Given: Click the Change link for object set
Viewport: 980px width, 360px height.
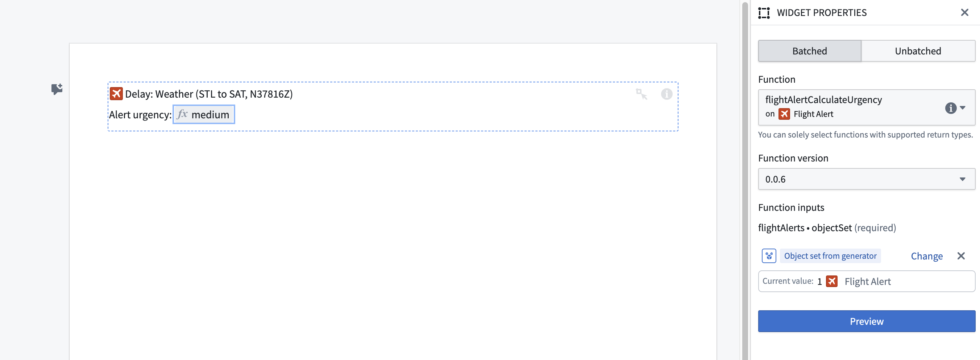Looking at the screenshot, I should tap(926, 256).
